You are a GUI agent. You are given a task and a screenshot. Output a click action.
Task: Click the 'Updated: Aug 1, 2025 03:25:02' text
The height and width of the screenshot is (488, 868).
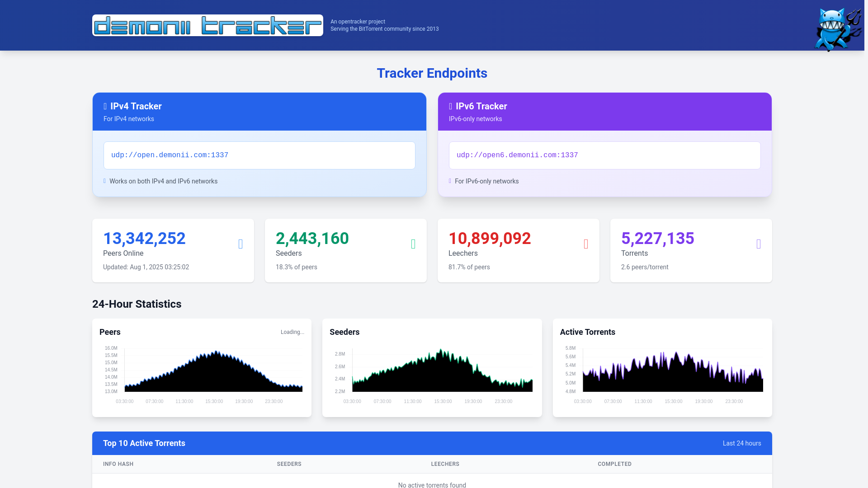pyautogui.click(x=146, y=267)
